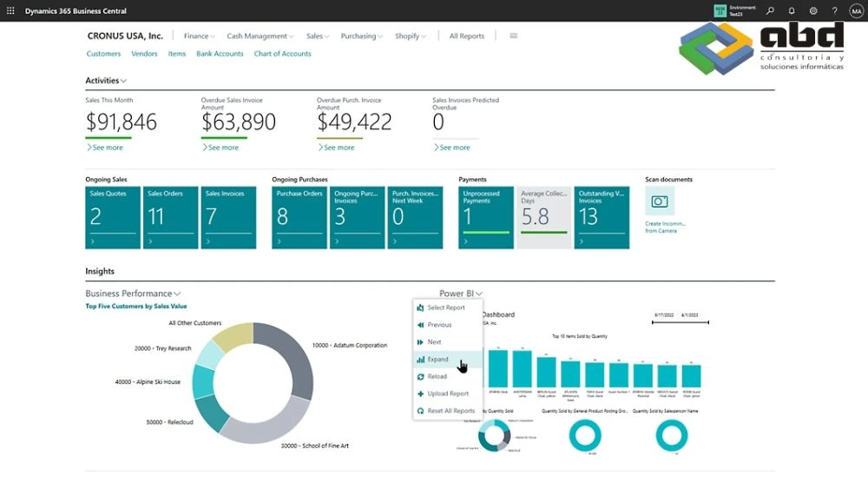Click the date range slider in Power BI
The image size is (868, 489).
pos(681,321)
